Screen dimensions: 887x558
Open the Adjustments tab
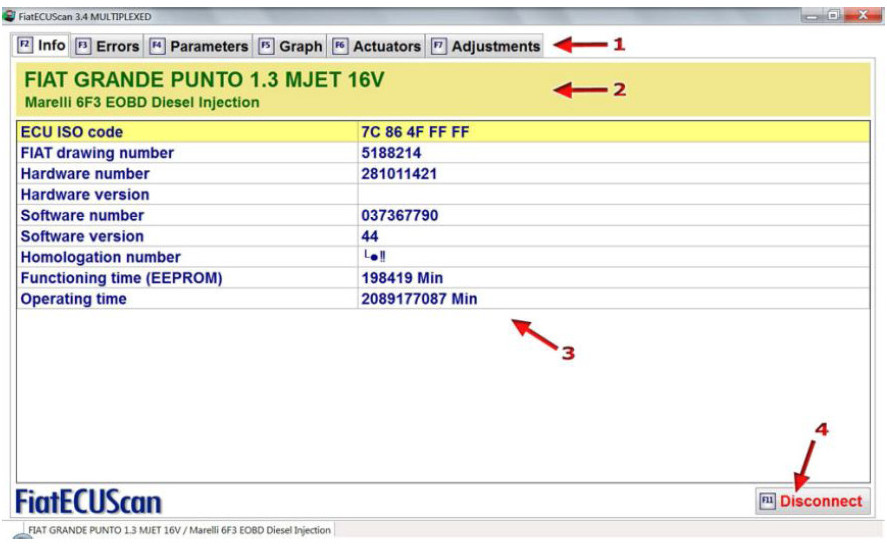(485, 46)
